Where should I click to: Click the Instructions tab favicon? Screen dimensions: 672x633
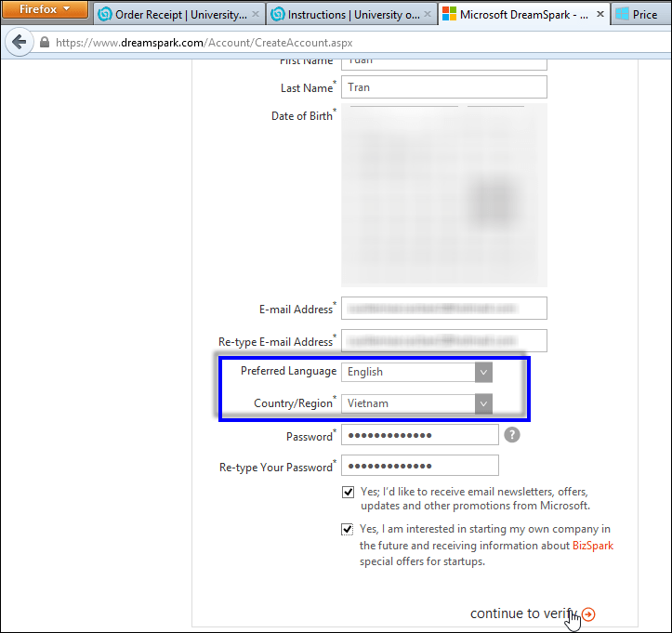click(x=278, y=14)
